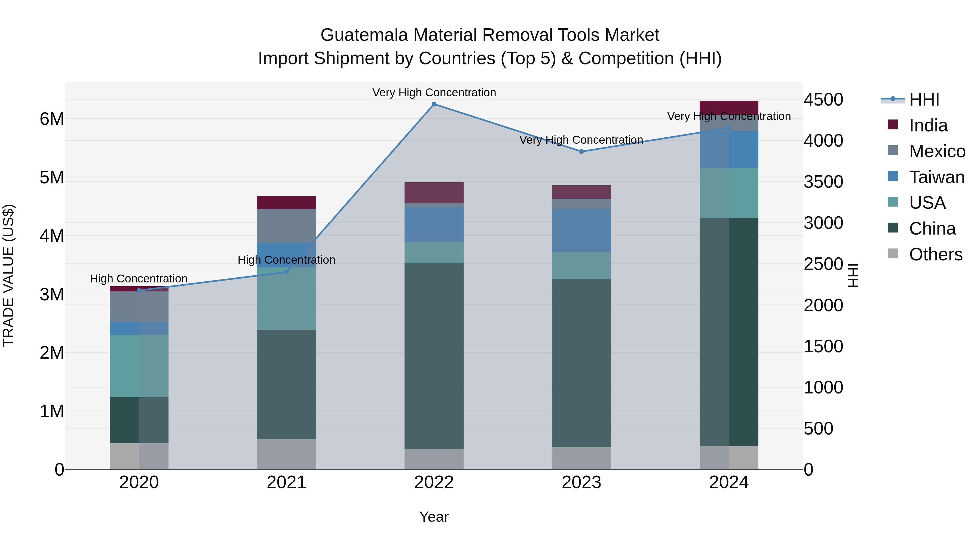This screenshot has width=980, height=551.
Task: Click the 3000 HHI axis tick label
Action: click(823, 223)
